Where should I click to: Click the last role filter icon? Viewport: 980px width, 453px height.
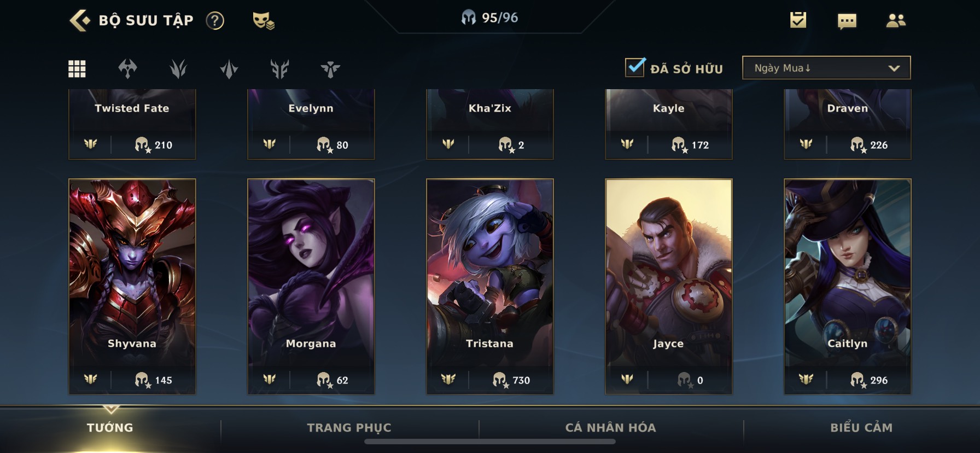coord(330,69)
